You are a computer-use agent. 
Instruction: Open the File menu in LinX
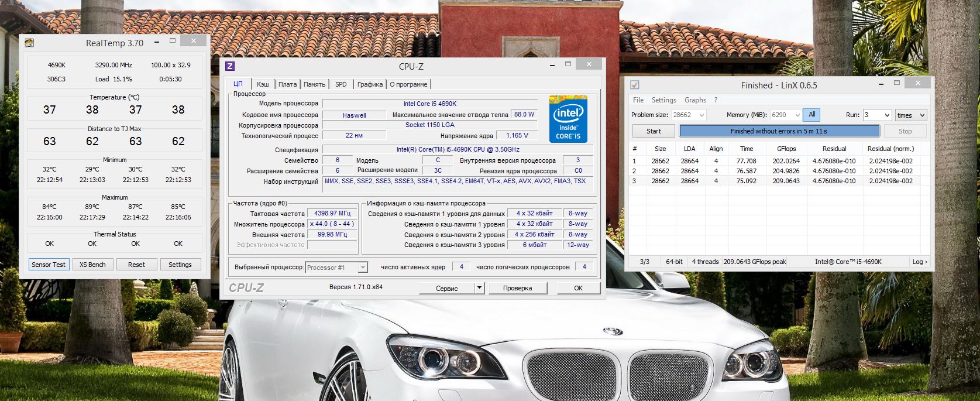coord(638,100)
